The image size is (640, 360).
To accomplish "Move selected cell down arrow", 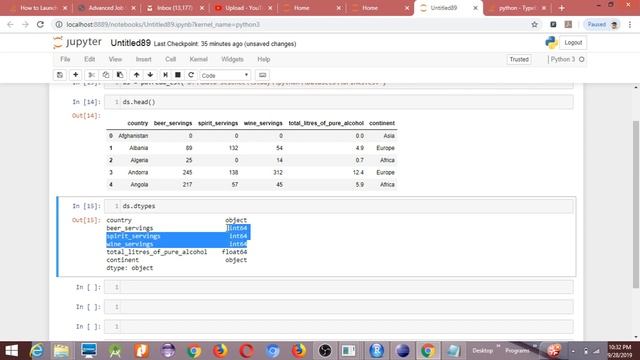I will point(151,75).
